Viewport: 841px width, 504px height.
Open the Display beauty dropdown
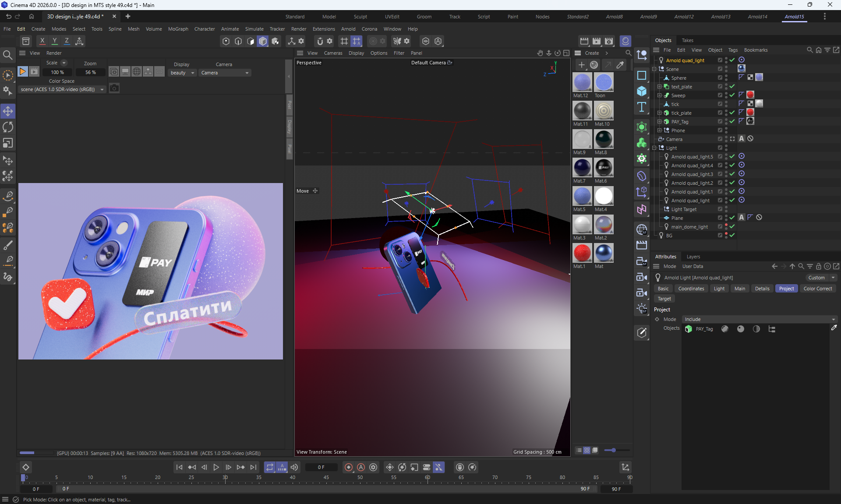(x=182, y=73)
